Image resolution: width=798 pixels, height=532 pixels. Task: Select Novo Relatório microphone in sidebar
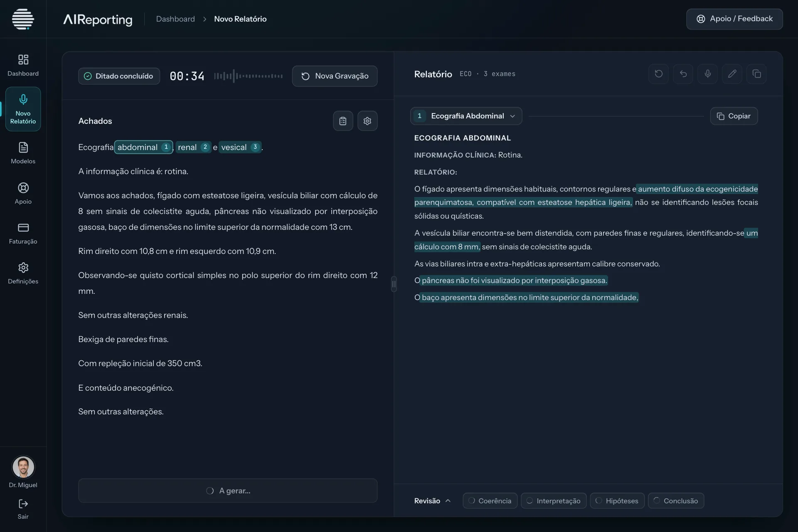[x=23, y=109]
